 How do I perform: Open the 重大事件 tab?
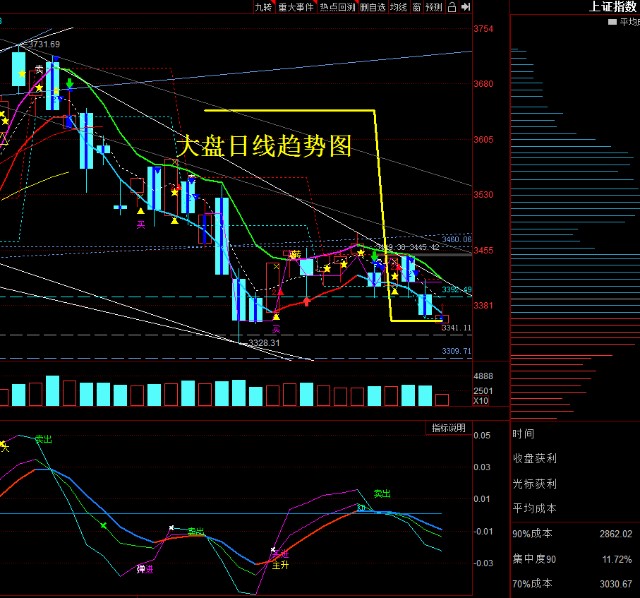tap(296, 7)
